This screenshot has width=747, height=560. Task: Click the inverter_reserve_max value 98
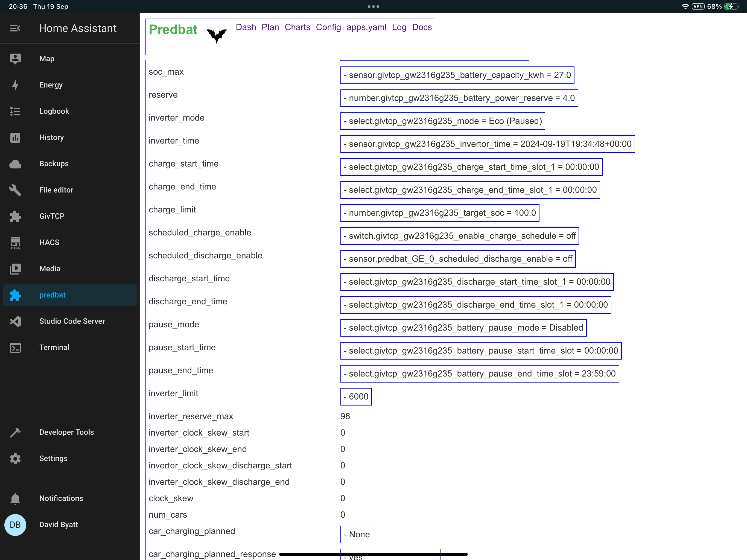(x=345, y=416)
